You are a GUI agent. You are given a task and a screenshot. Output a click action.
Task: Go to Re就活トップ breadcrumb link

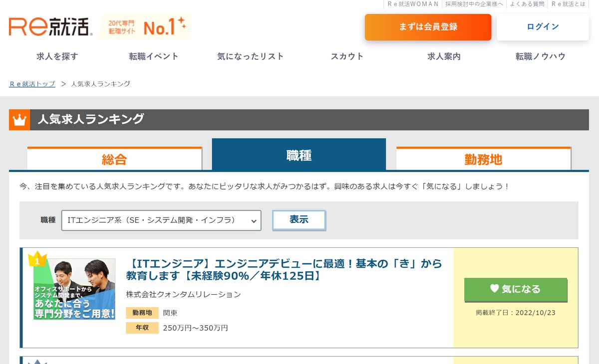(x=32, y=84)
